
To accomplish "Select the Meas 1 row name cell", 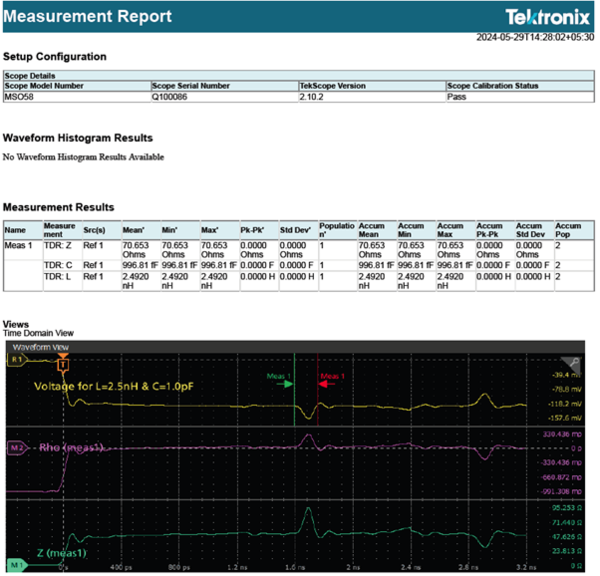I will coord(17,243).
